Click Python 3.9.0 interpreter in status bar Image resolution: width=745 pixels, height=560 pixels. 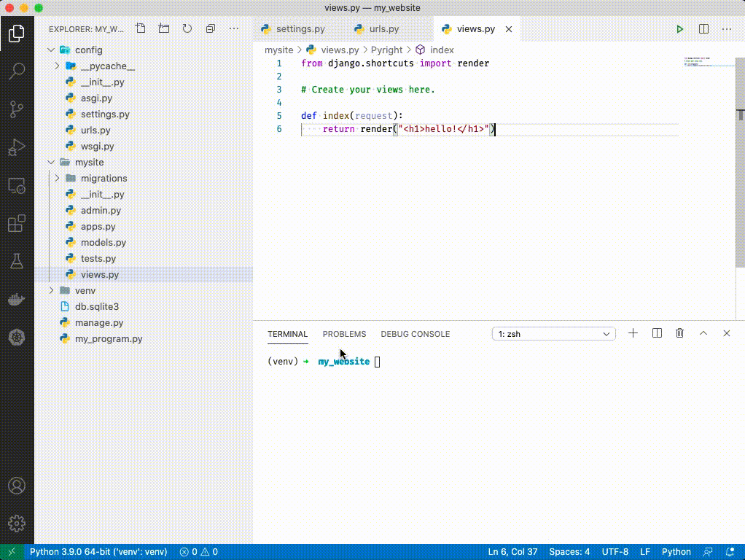point(98,552)
